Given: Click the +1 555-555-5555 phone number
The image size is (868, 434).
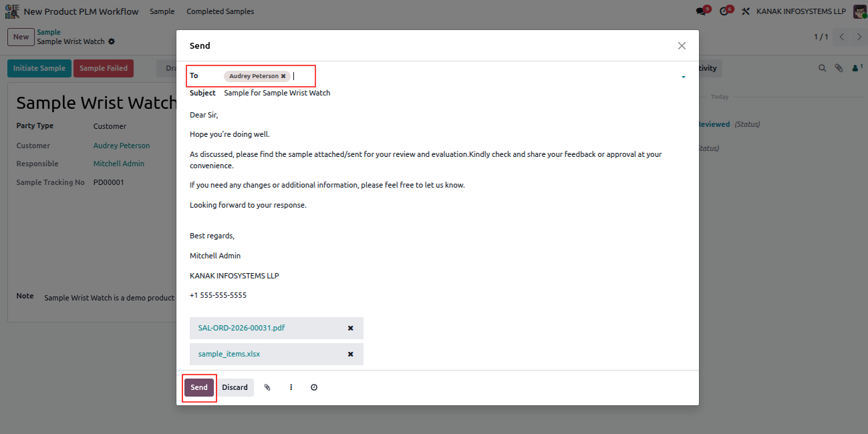Looking at the screenshot, I should [x=218, y=295].
